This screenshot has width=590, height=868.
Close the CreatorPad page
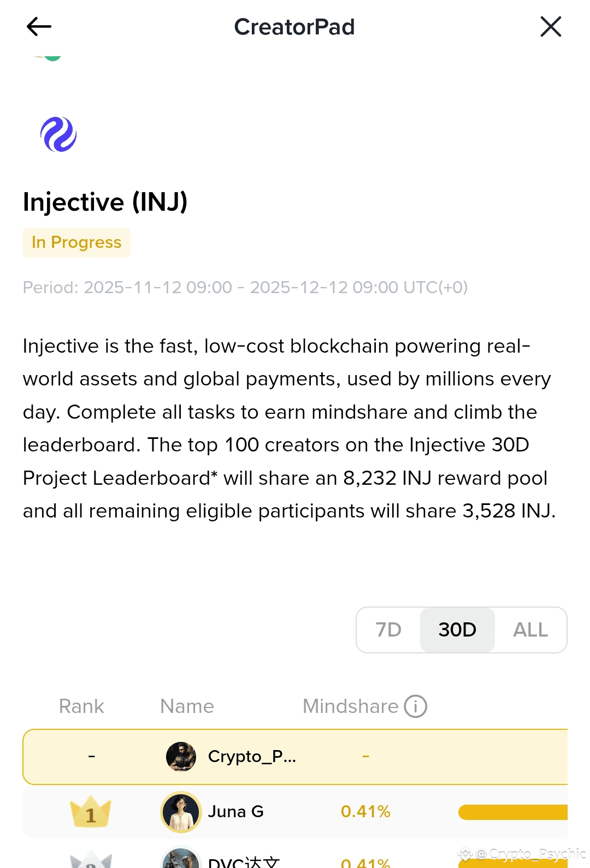click(x=551, y=26)
